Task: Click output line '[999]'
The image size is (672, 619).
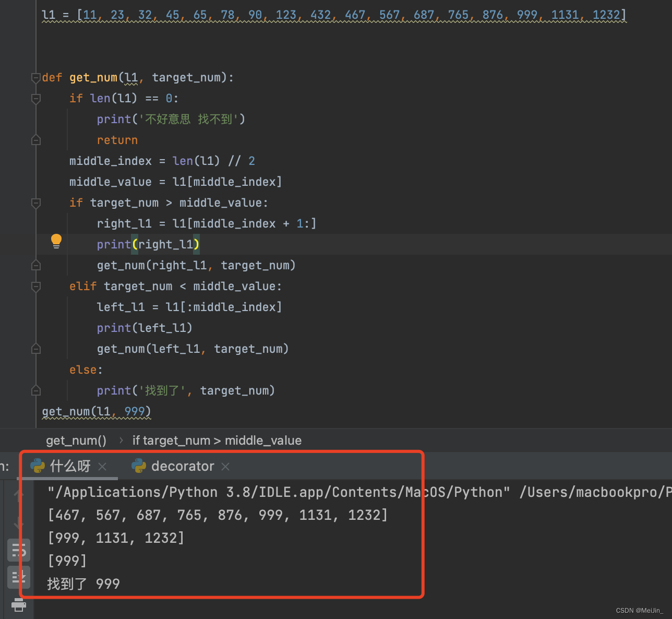Action: point(67,561)
